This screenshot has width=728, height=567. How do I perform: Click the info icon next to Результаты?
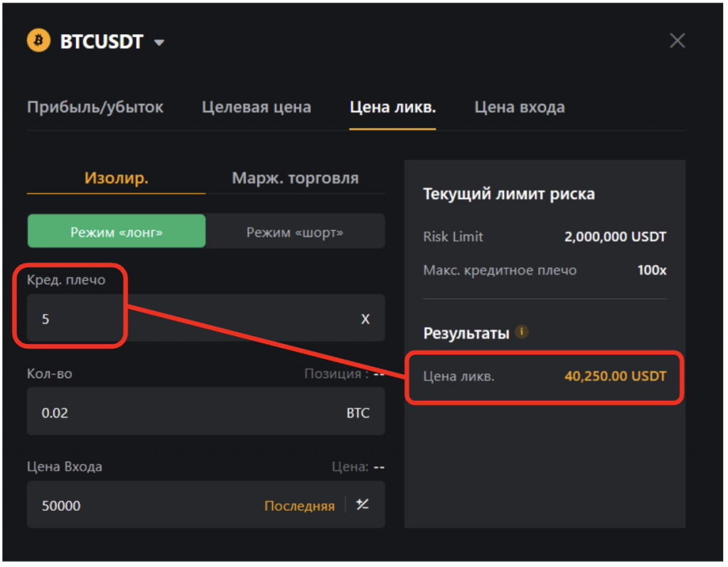click(522, 332)
